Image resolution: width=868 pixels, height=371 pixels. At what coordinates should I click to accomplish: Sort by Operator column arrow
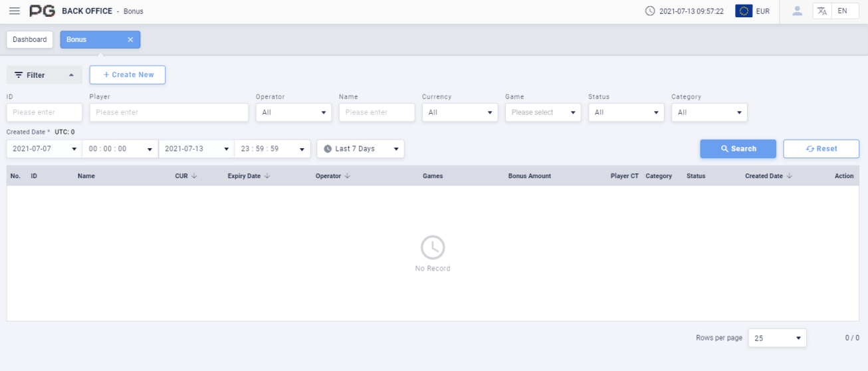[348, 176]
